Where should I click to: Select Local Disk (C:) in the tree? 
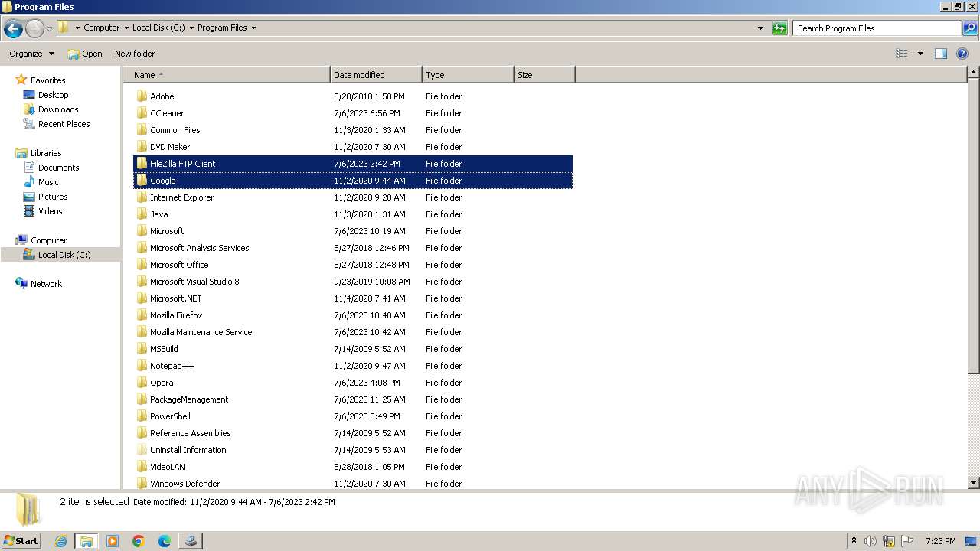coord(64,255)
